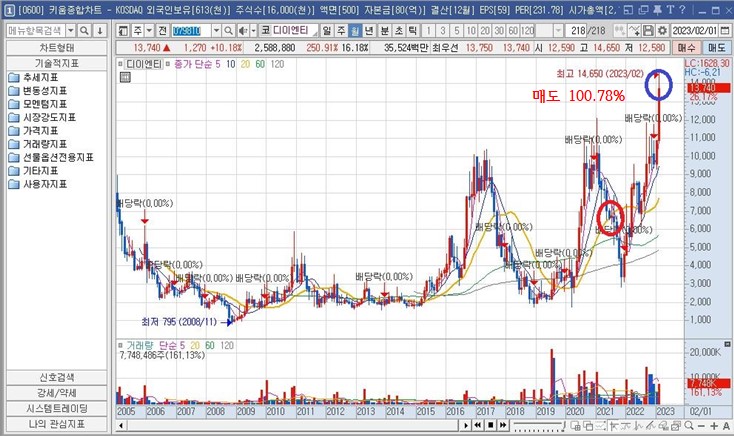Click the stock code input field
The height and width of the screenshot is (436, 734).
[191, 31]
